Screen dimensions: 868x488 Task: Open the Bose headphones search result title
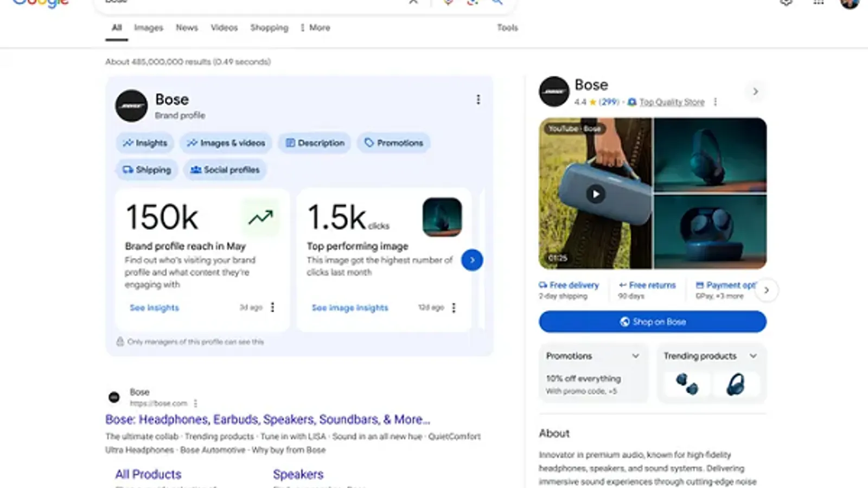(267, 420)
